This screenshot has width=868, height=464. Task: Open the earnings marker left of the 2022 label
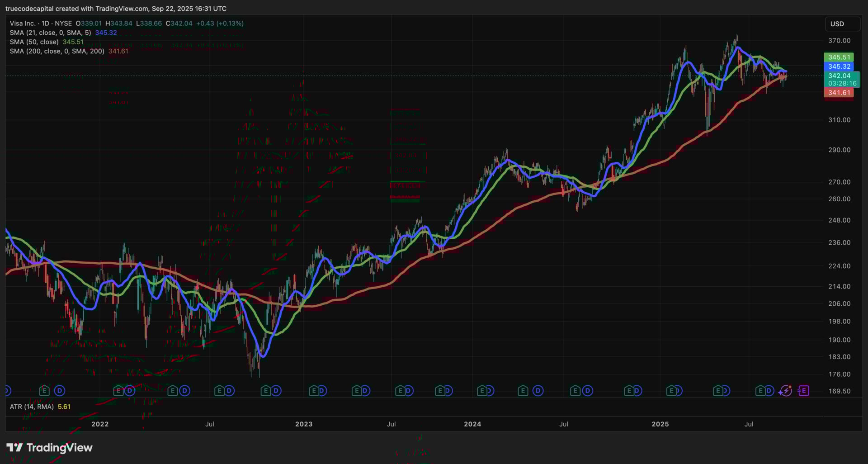44,390
